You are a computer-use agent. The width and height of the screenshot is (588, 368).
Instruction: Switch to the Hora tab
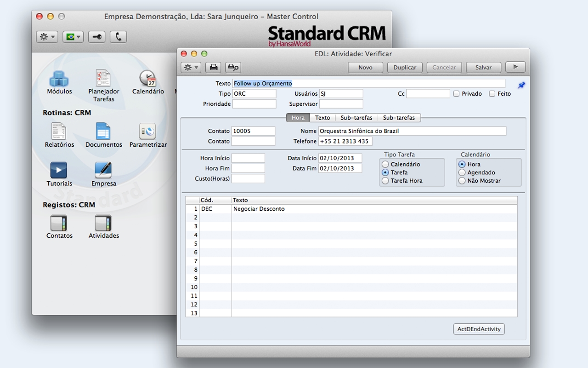(x=298, y=118)
